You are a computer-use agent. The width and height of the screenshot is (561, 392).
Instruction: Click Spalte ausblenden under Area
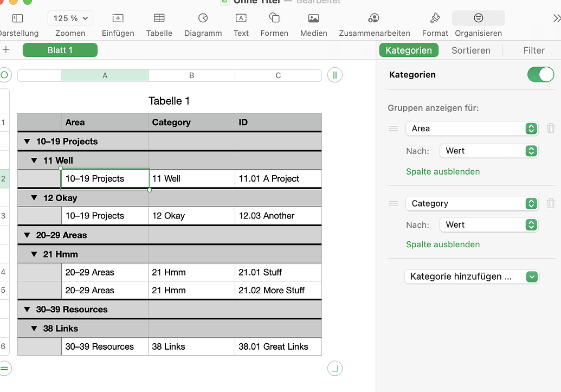442,171
